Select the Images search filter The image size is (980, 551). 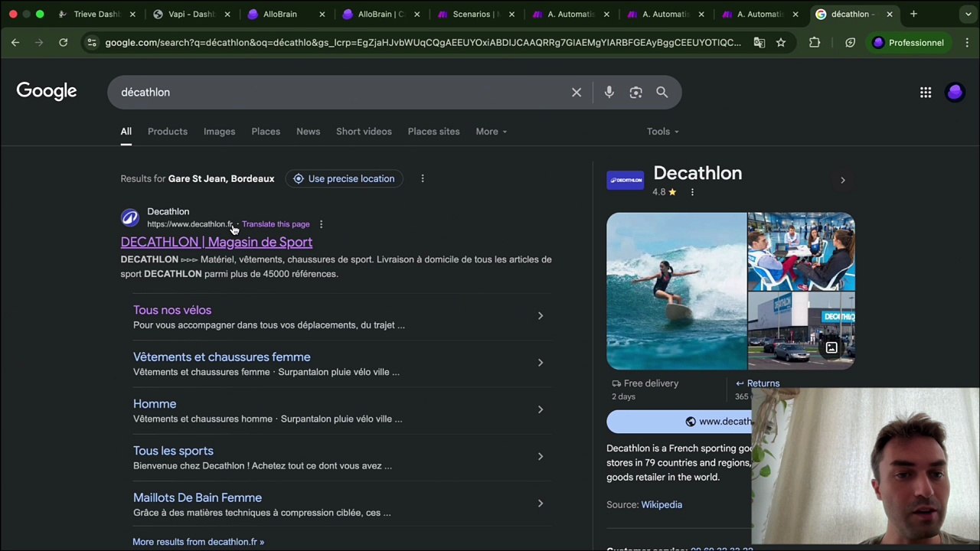(x=219, y=132)
